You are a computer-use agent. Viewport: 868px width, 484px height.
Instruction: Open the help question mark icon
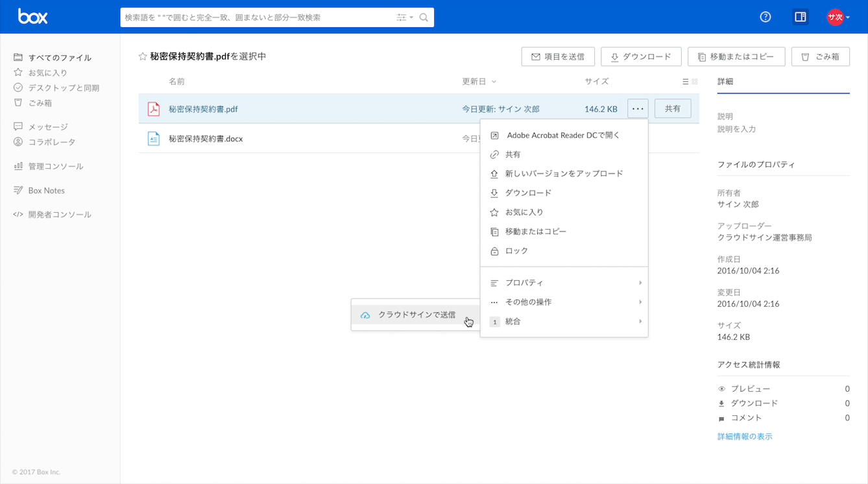click(x=766, y=18)
